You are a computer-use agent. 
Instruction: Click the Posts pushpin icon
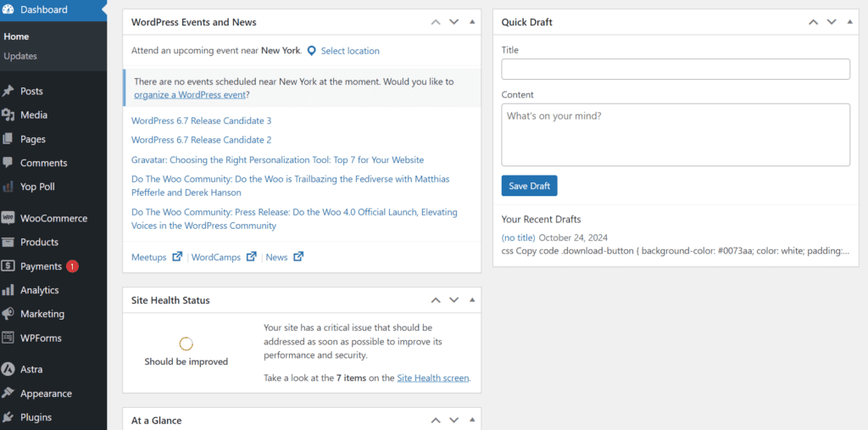8,91
